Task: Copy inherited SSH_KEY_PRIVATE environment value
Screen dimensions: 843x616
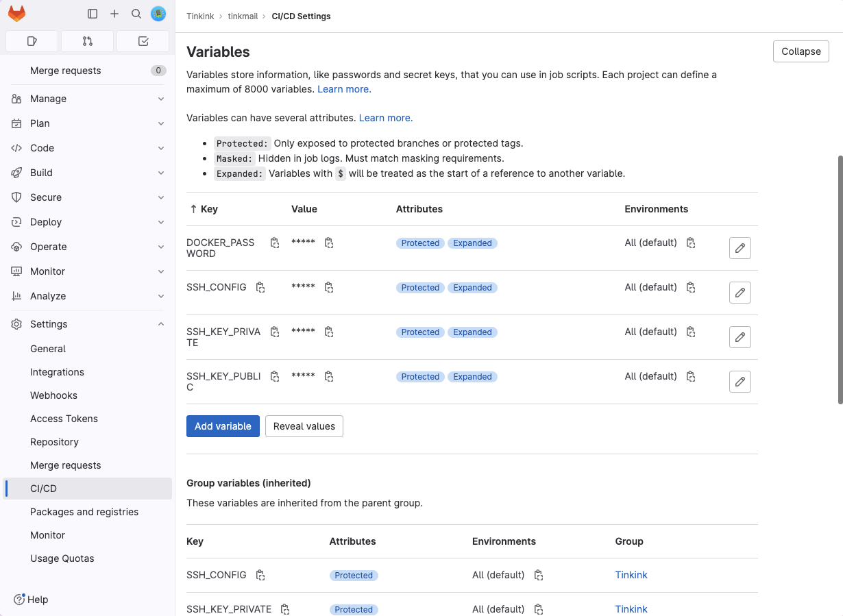Action: [539, 609]
